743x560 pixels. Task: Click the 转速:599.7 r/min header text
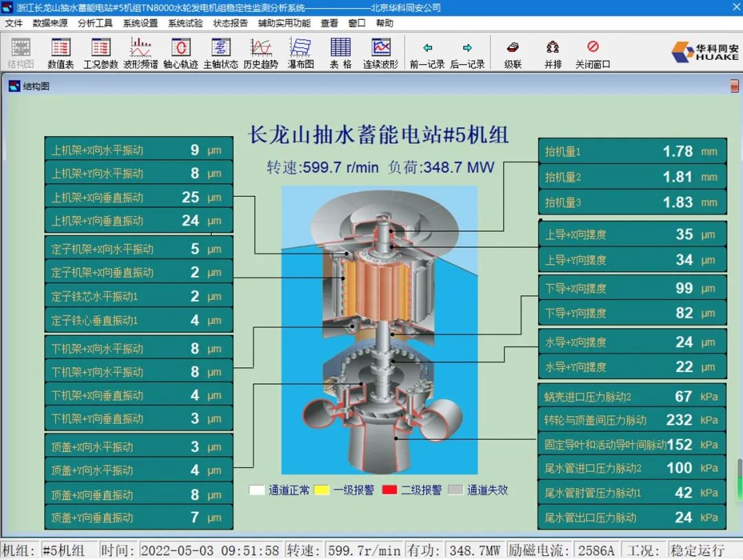[323, 167]
